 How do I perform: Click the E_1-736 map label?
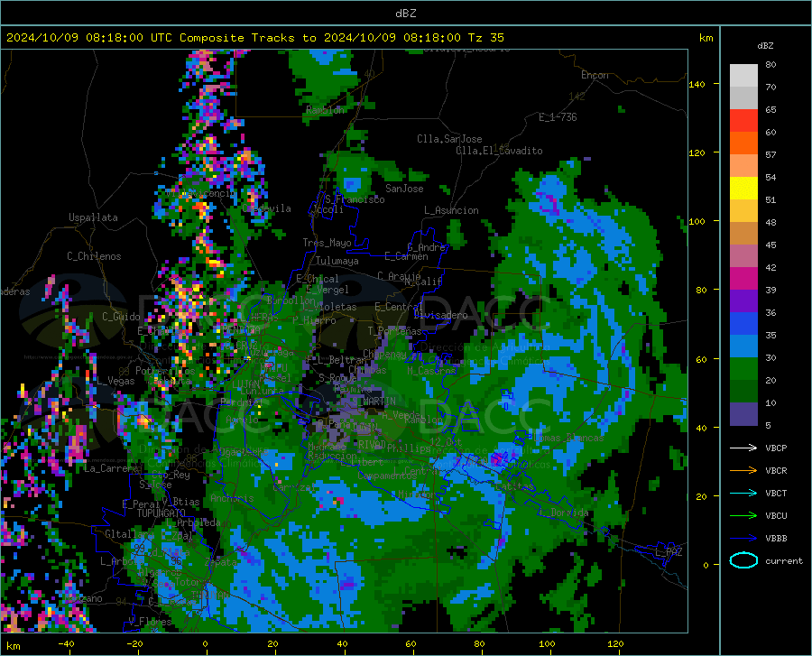tap(558, 117)
